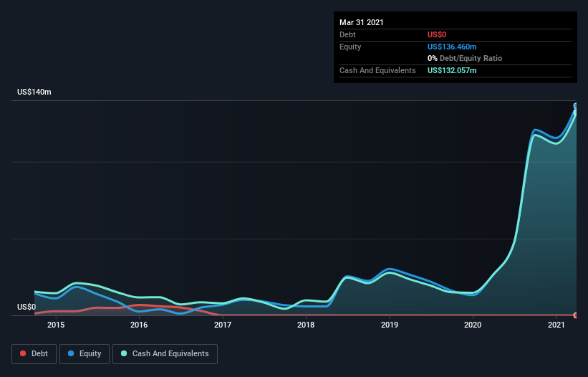
Task: Click the 2020 x-axis label
Action: (473, 325)
